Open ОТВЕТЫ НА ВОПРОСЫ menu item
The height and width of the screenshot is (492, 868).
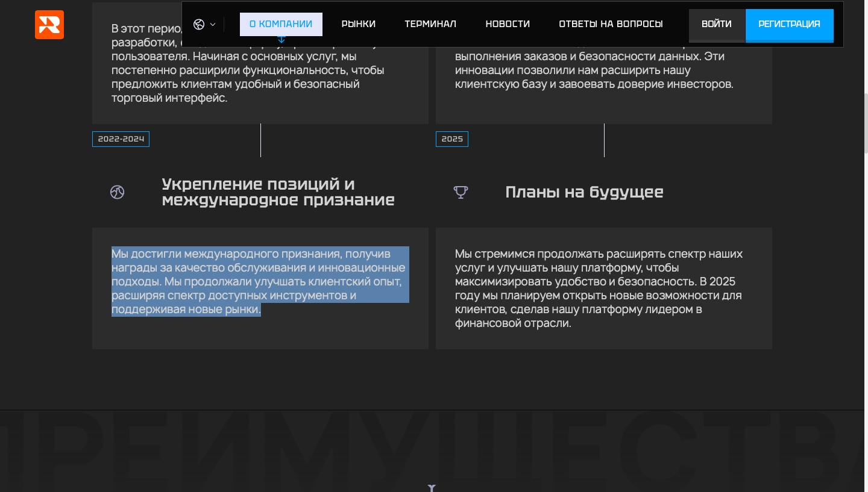tap(611, 24)
